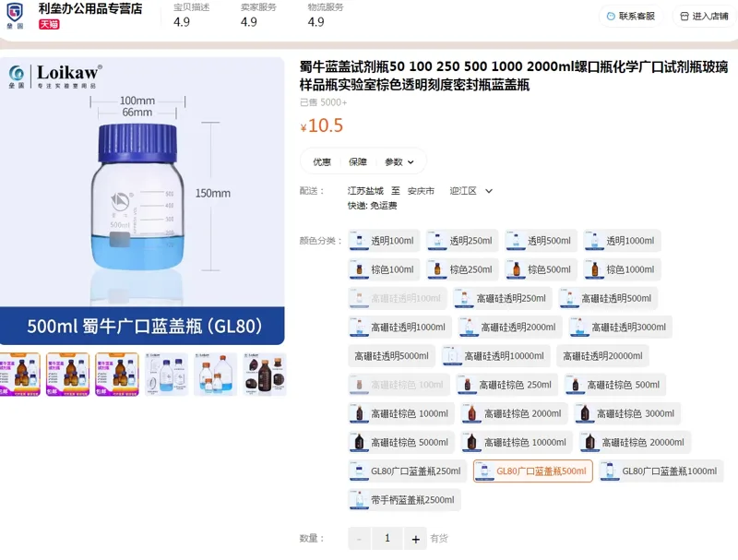Pick the 高硼硅棕色 1000ml variant
This screenshot has width=738, height=560.
click(401, 413)
